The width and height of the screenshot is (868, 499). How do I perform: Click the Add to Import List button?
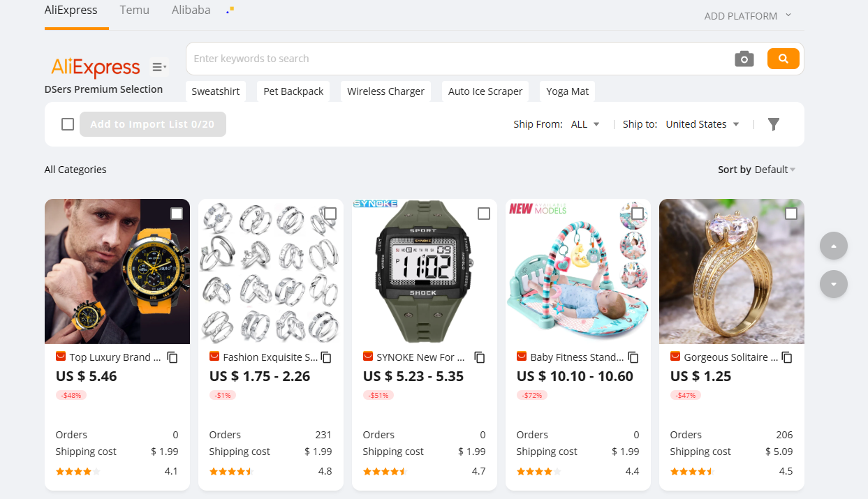tap(152, 124)
